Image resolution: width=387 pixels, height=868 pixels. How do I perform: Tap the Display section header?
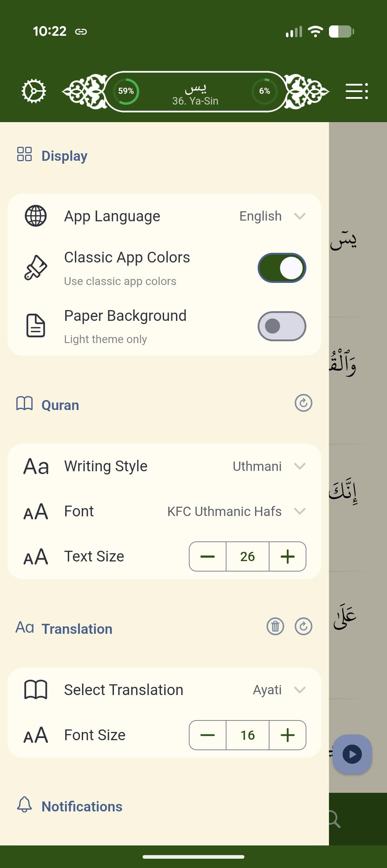[64, 156]
